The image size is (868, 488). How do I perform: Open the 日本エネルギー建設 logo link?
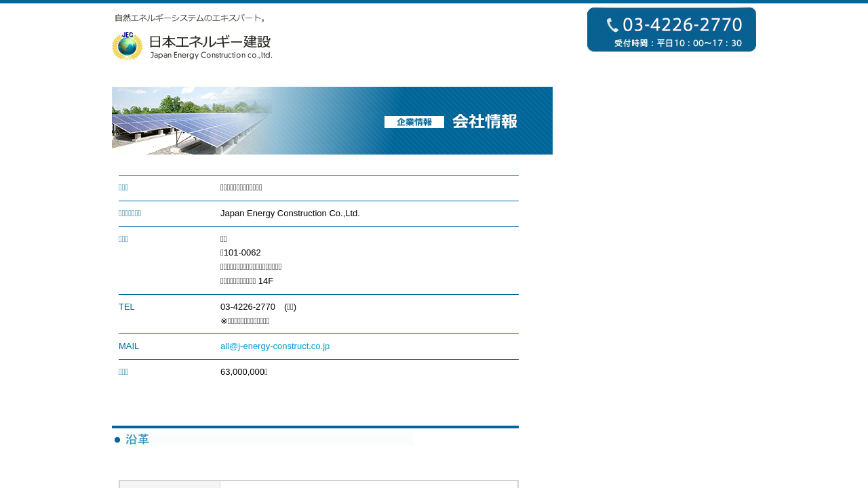(210, 47)
